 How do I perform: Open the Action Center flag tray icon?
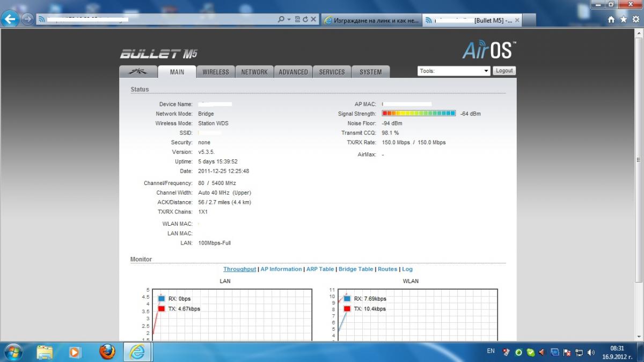tap(567, 352)
